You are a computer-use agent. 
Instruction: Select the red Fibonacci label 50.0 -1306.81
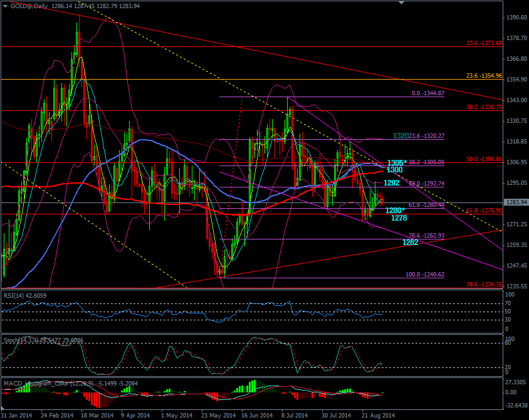pyautogui.click(x=484, y=159)
